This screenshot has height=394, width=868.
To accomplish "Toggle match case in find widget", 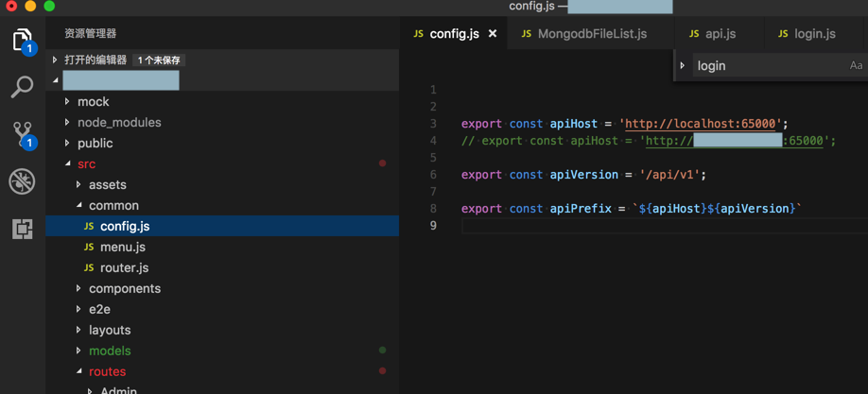I will (856, 66).
